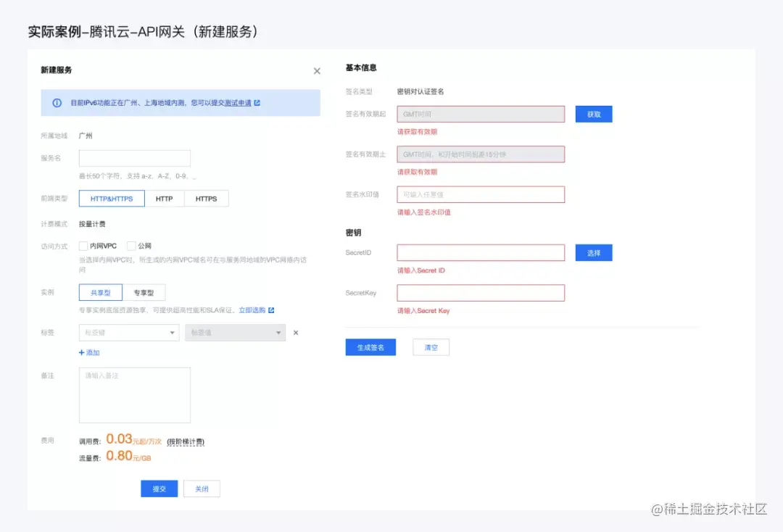The width and height of the screenshot is (783, 532).
Task: Click the 请输入签名水印值 error message
Action: tap(424, 212)
